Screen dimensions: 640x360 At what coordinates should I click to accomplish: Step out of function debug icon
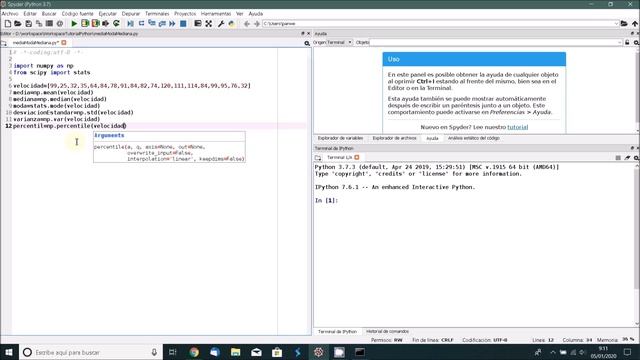pyautogui.click(x=162, y=24)
